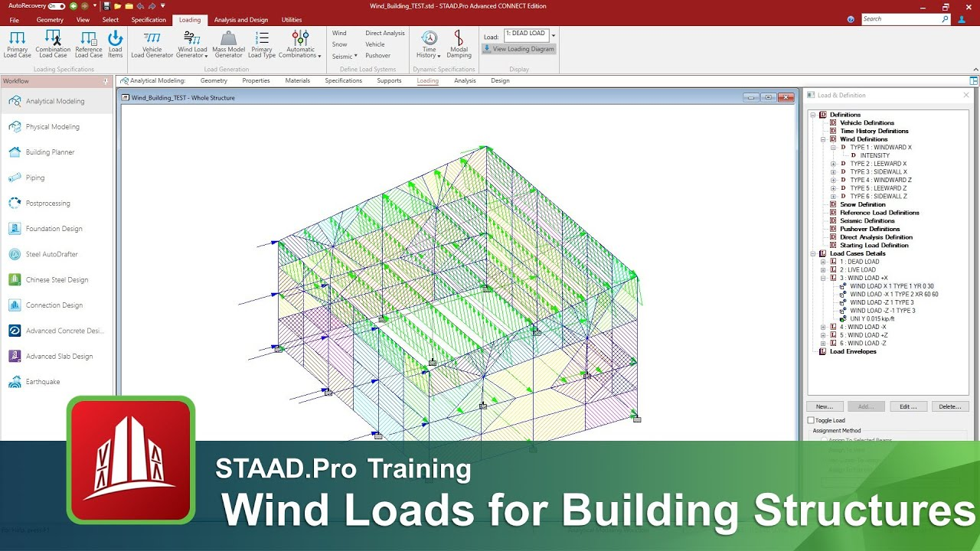
Task: Expand the TYPE 2 : LEEWARD X node
Action: [834, 164]
